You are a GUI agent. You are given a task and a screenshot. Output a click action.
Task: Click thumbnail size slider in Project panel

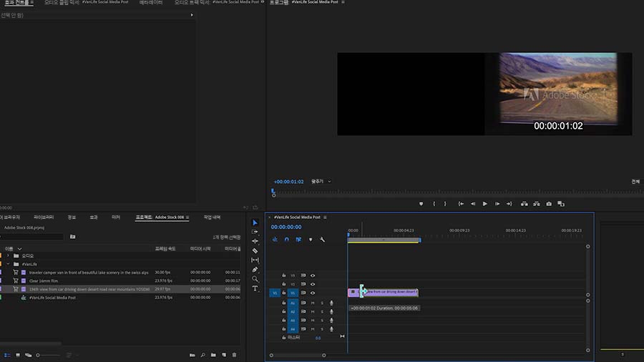(49, 355)
